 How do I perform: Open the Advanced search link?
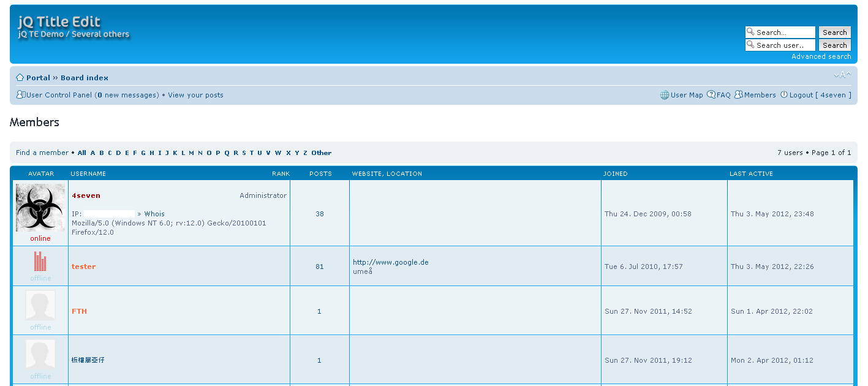coord(821,56)
